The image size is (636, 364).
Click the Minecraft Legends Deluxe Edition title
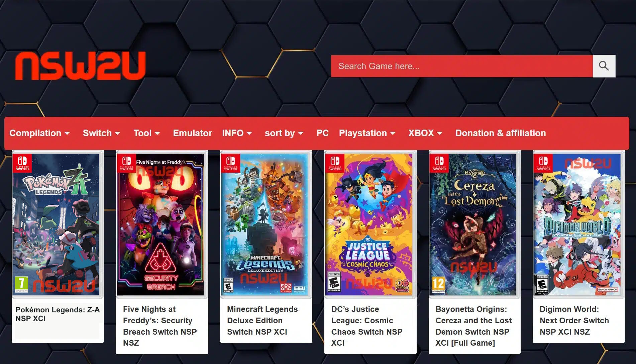tap(262, 321)
